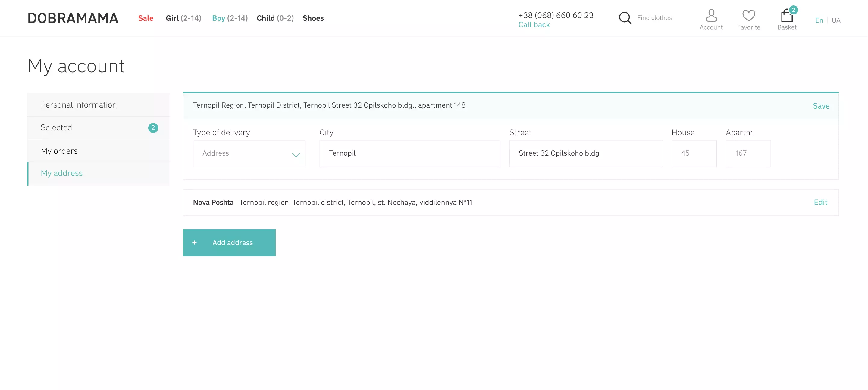868x390 pixels.
Task: Save the edited address
Action: tap(821, 106)
